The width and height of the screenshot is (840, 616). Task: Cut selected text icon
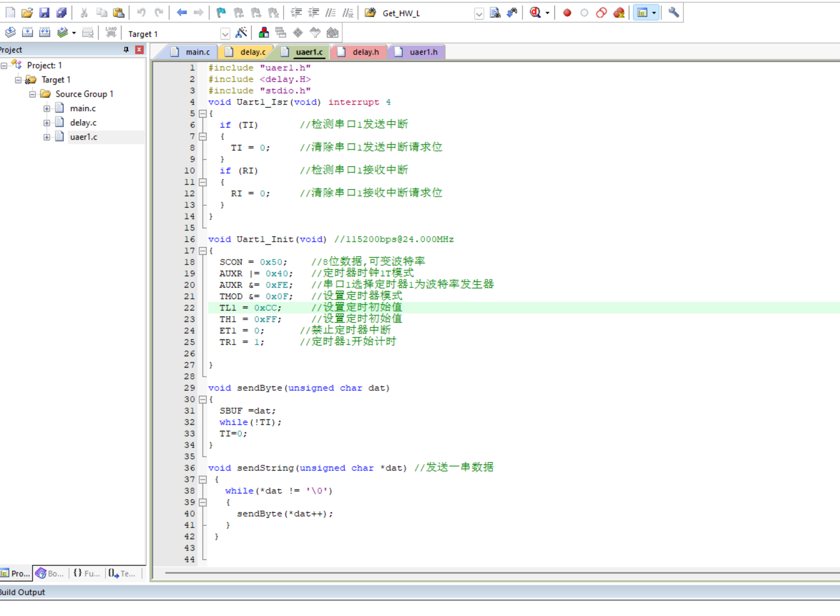(84, 13)
